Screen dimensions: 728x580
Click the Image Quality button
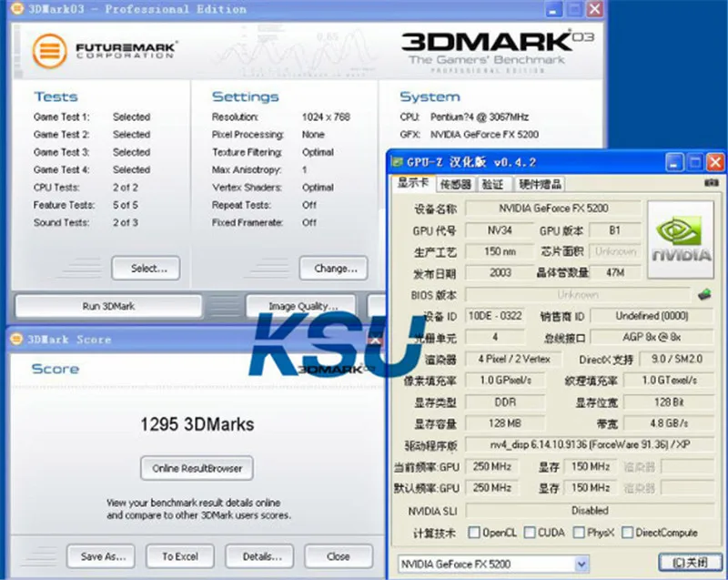point(300,306)
